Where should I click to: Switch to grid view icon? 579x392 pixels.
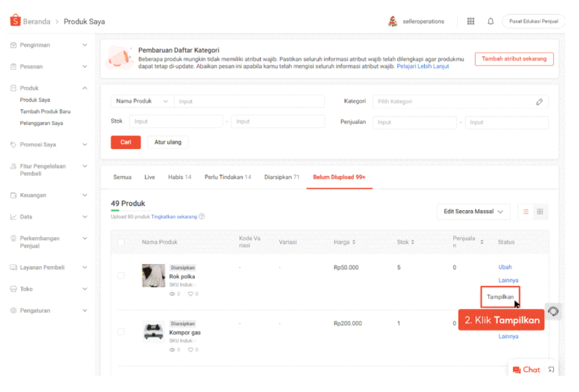(x=540, y=211)
